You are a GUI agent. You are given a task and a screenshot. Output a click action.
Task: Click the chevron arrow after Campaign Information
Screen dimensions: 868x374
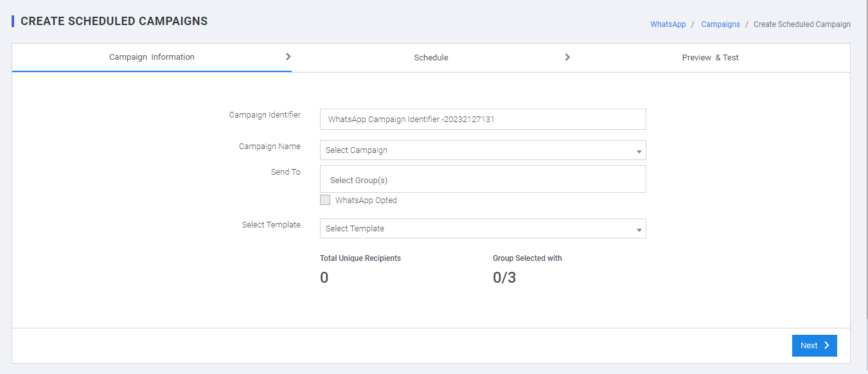(288, 57)
